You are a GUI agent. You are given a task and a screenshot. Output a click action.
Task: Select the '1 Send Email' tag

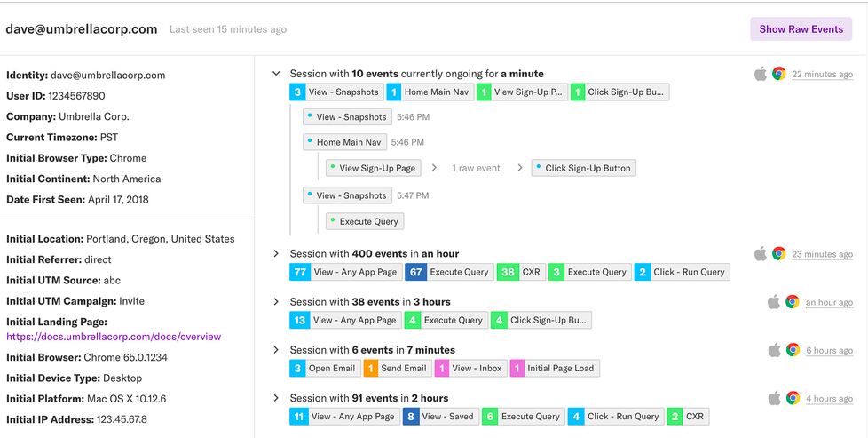[x=398, y=368]
